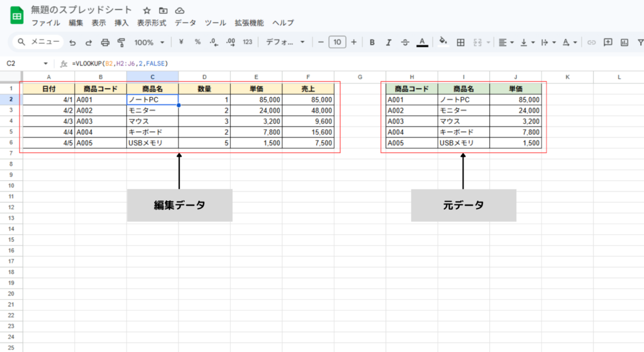This screenshot has width=644, height=352.
Task: Expand the Name Box dropdown arrow
Action: pyautogui.click(x=46, y=64)
